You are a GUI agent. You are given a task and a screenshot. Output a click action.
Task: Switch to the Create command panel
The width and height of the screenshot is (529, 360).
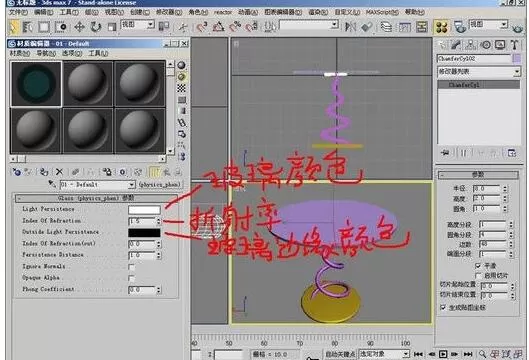click(442, 45)
